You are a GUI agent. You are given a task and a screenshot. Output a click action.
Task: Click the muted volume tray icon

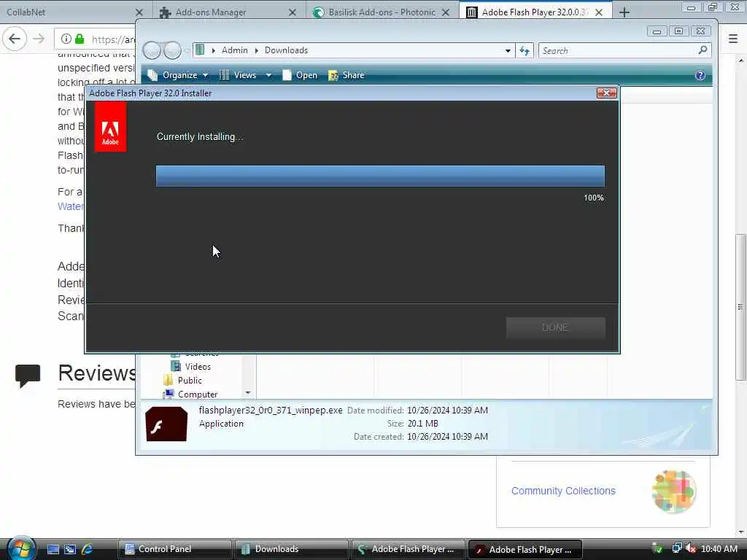pyautogui.click(x=690, y=548)
